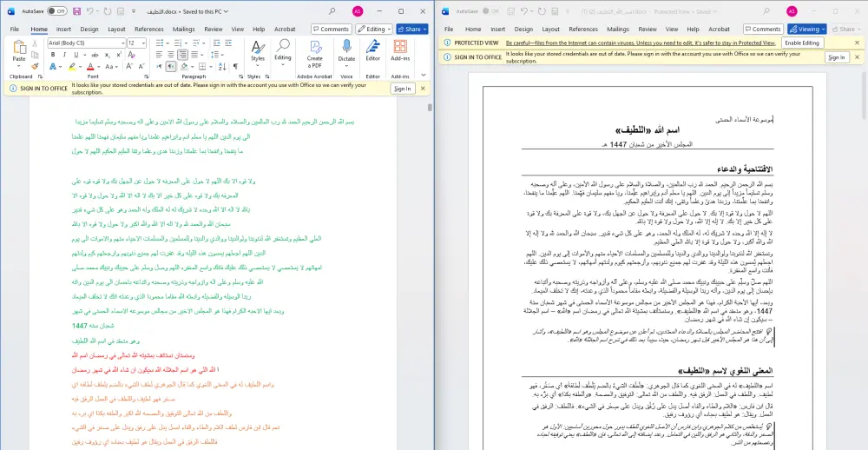Viewport: 868px width, 450px height.
Task: Open References tab in right window
Action: [583, 30]
